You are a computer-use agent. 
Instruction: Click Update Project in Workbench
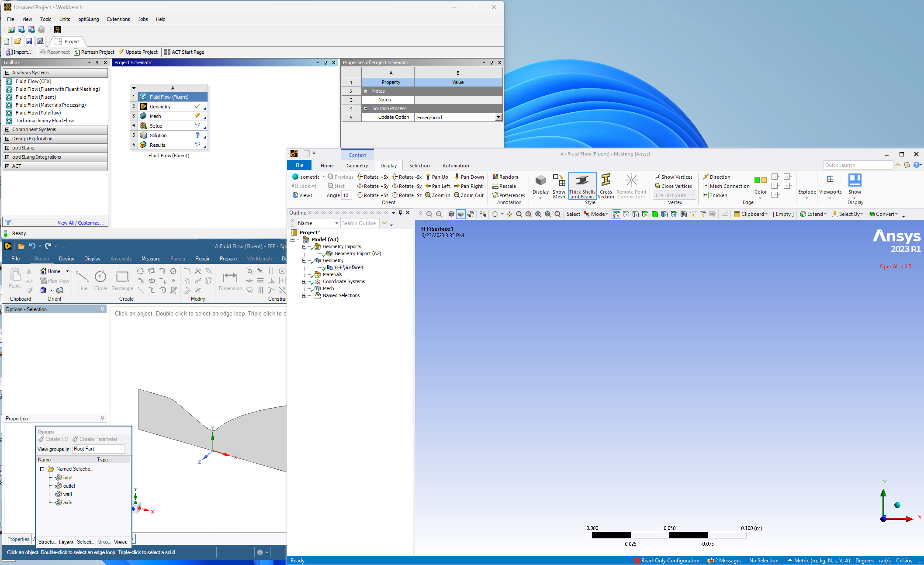138,52
